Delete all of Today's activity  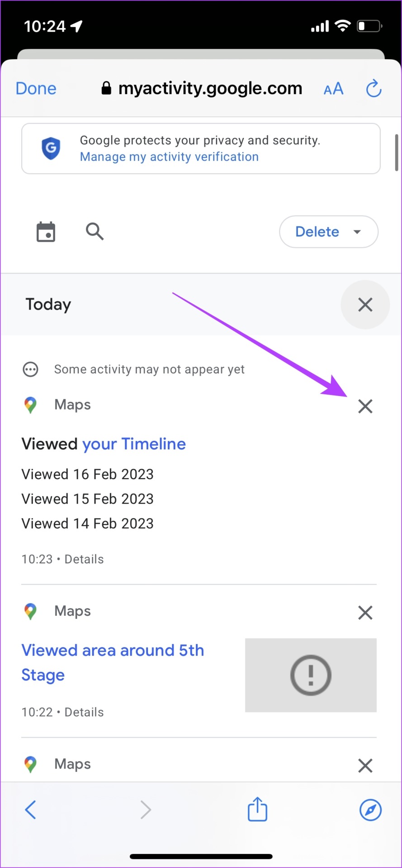click(x=365, y=305)
